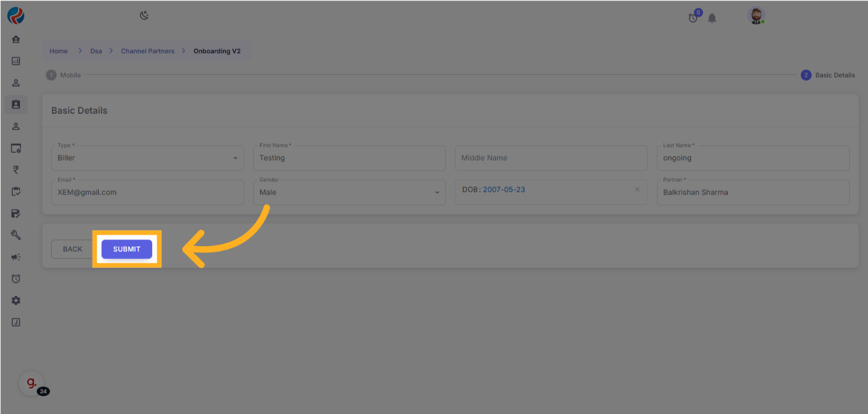Clear the DOB date with the X
Viewport: 868px width, 414px height.
pyautogui.click(x=637, y=189)
